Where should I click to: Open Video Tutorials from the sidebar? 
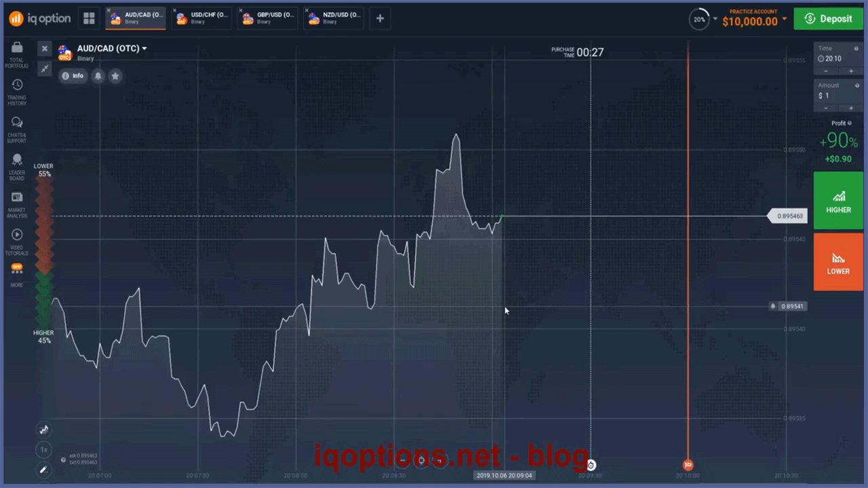(17, 241)
